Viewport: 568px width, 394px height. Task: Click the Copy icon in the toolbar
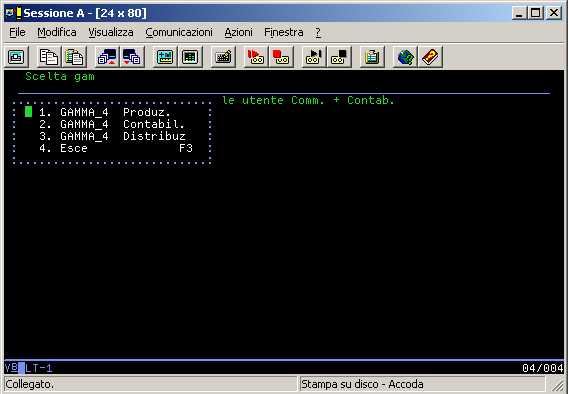click(49, 57)
